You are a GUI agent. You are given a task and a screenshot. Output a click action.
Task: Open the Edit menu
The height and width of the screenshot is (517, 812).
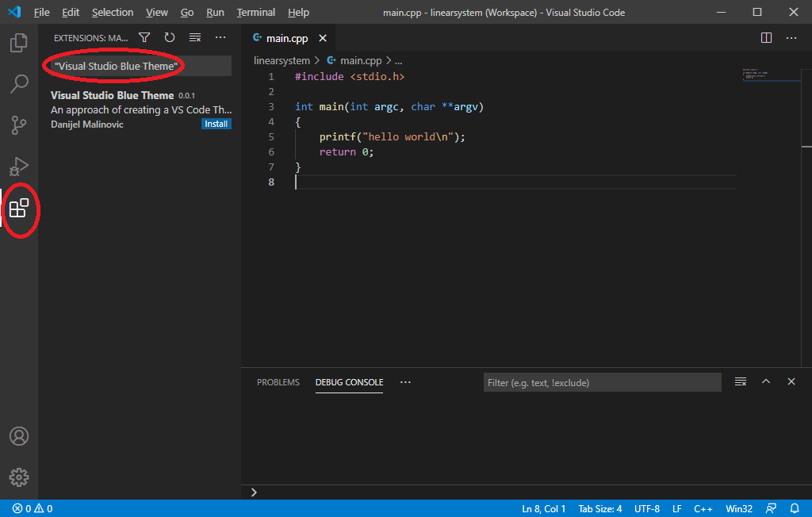click(71, 12)
